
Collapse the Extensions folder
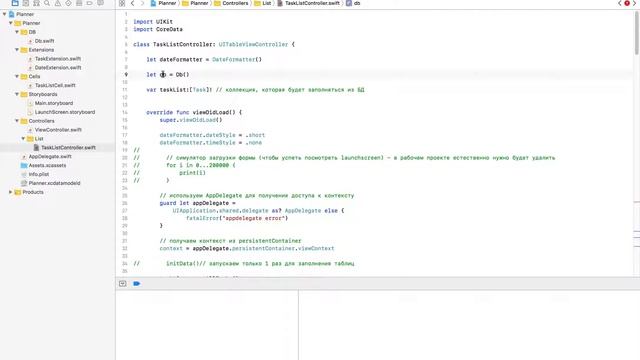pos(17,50)
